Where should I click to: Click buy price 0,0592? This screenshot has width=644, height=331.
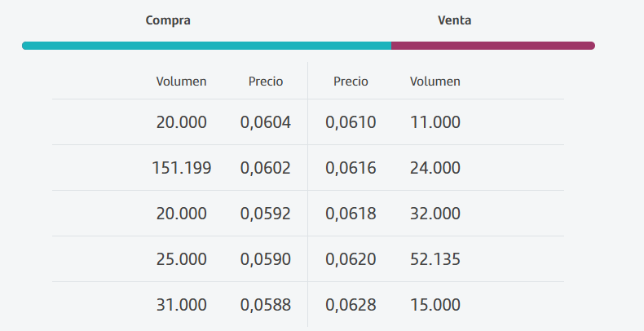coord(266,214)
